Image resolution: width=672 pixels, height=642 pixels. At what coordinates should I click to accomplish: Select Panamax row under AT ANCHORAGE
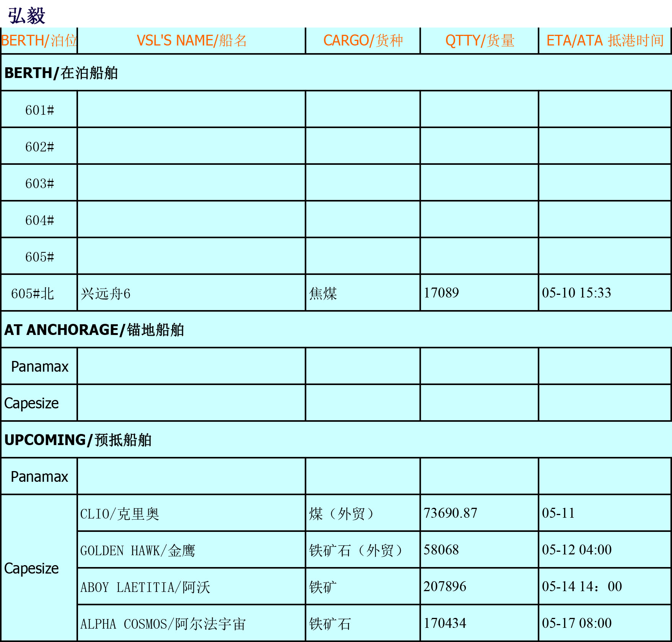pos(336,366)
